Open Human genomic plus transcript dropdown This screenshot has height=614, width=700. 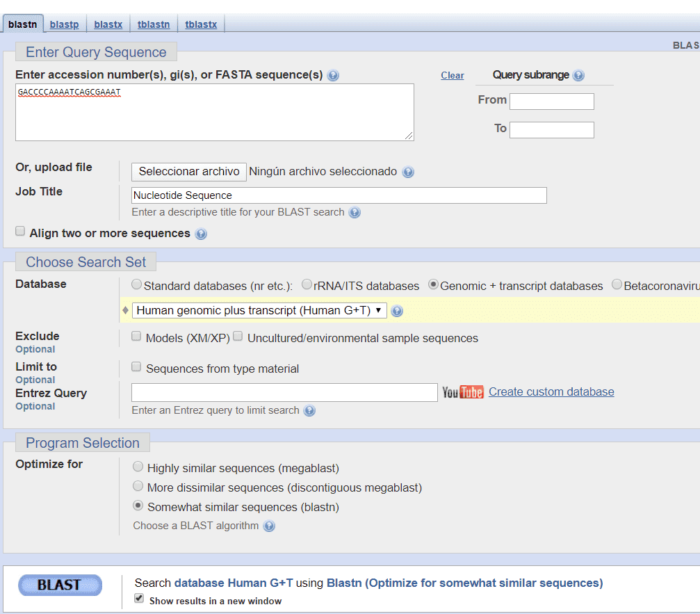tap(259, 311)
